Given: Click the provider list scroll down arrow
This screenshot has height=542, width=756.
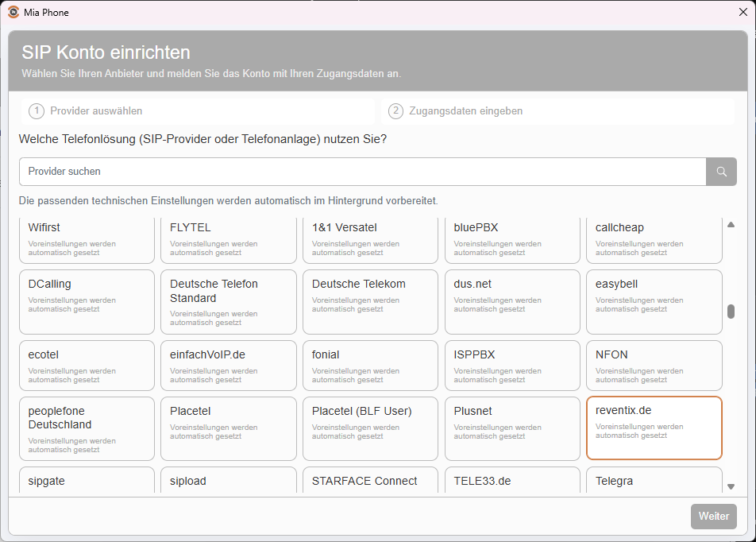Looking at the screenshot, I should (x=731, y=486).
